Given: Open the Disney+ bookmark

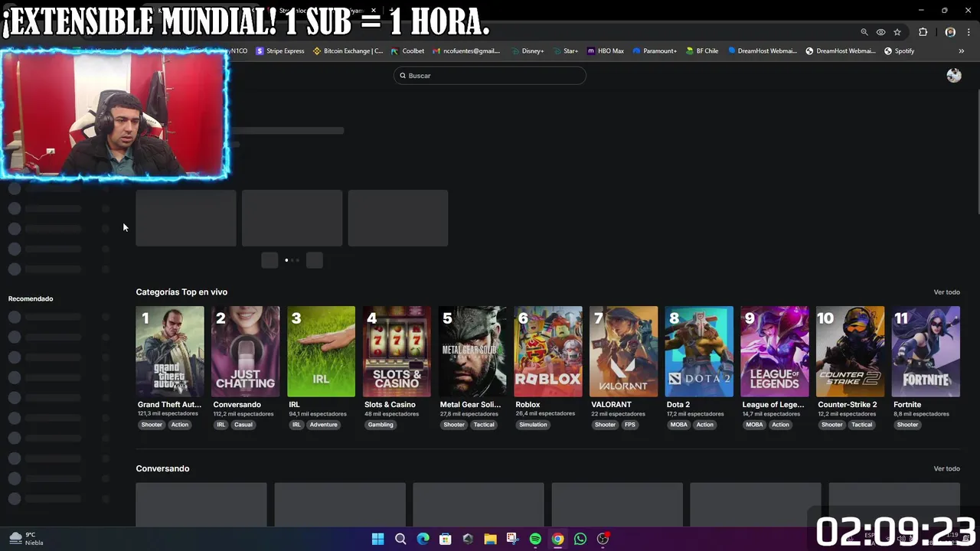Looking at the screenshot, I should pos(527,51).
